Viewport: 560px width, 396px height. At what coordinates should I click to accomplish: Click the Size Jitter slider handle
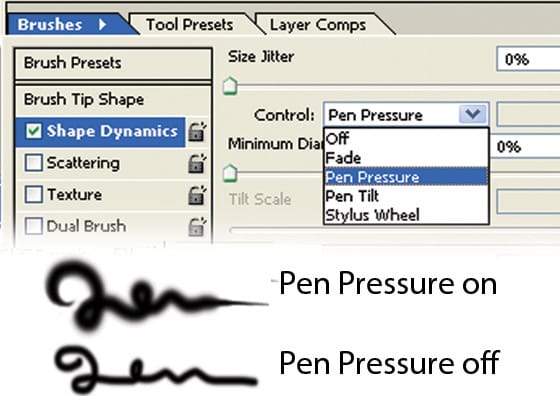(x=230, y=86)
